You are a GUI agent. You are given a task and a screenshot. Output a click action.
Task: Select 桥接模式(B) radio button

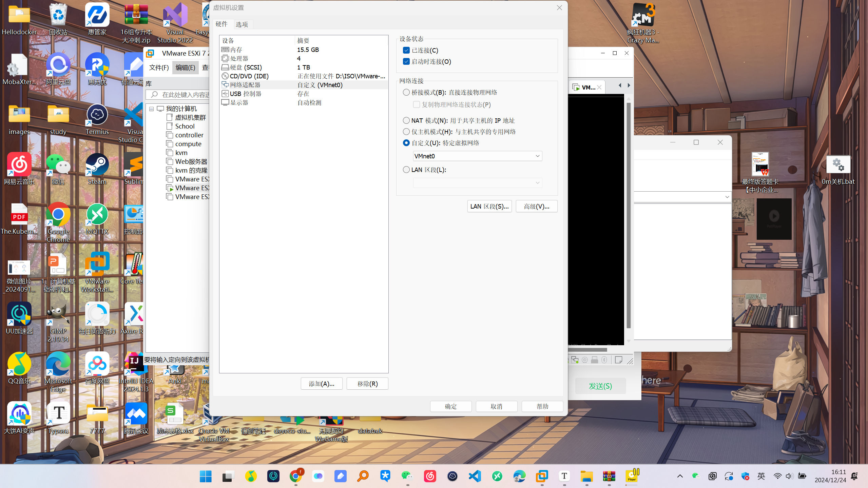[x=406, y=92]
